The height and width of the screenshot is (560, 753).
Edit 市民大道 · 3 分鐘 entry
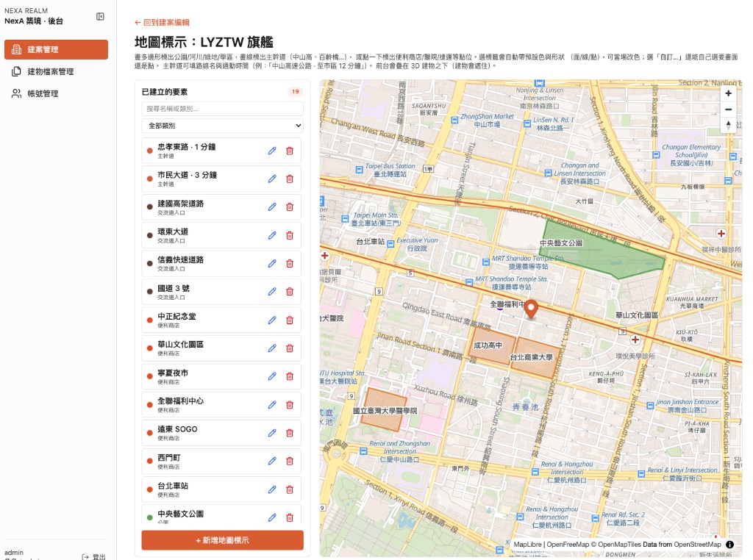[x=272, y=179]
